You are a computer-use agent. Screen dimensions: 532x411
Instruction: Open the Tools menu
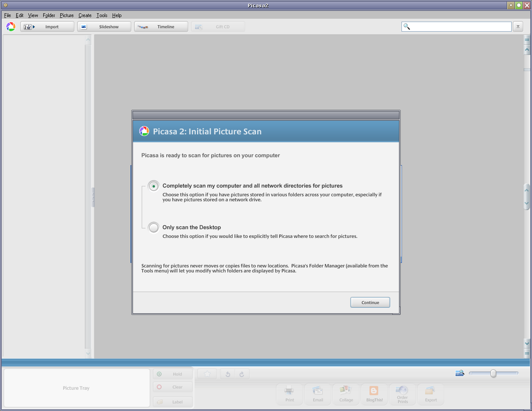(102, 15)
